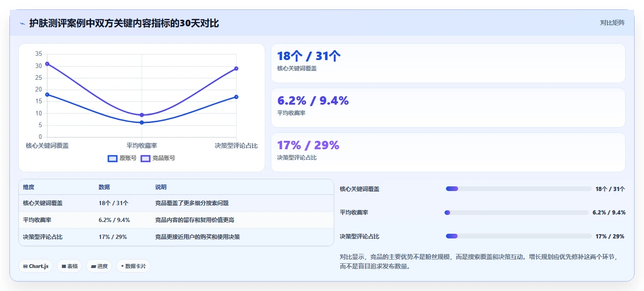Click the 数据卡片 tag chip
Image resolution: width=644 pixels, height=291 pixels.
pyautogui.click(x=133, y=266)
